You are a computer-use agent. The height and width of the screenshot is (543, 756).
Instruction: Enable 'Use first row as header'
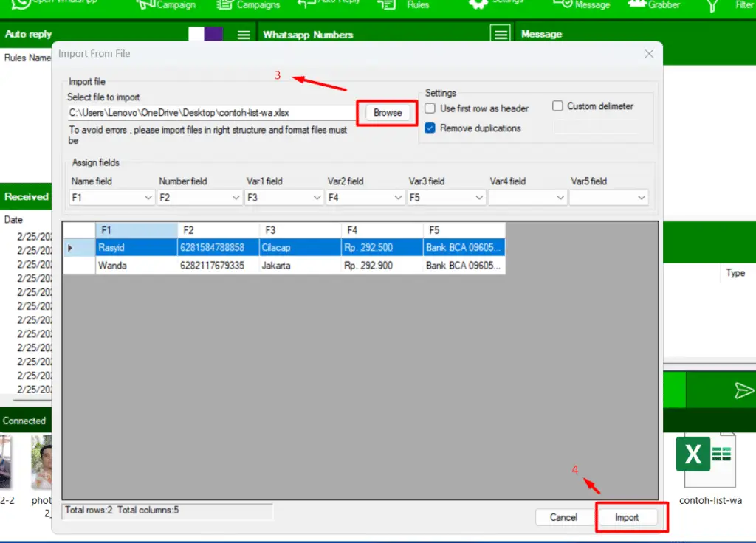tap(430, 108)
